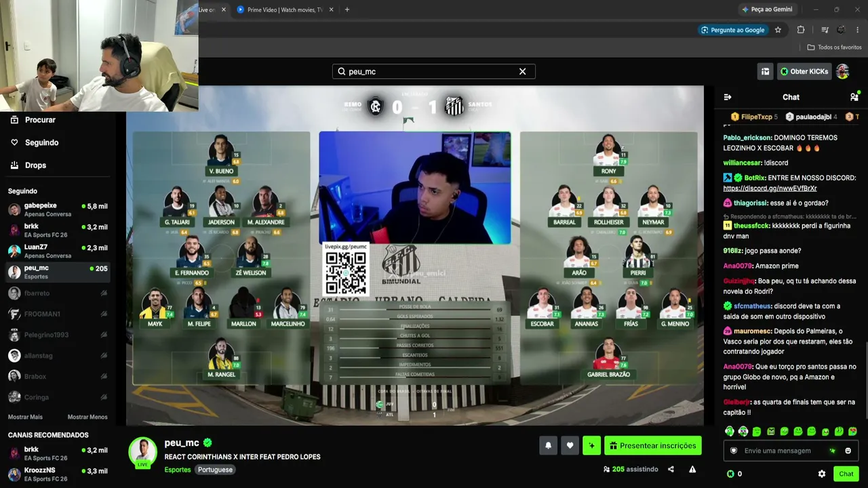Collapse followed list with Mostrar Menos
Image resolution: width=868 pixels, height=488 pixels.
tap(87, 417)
